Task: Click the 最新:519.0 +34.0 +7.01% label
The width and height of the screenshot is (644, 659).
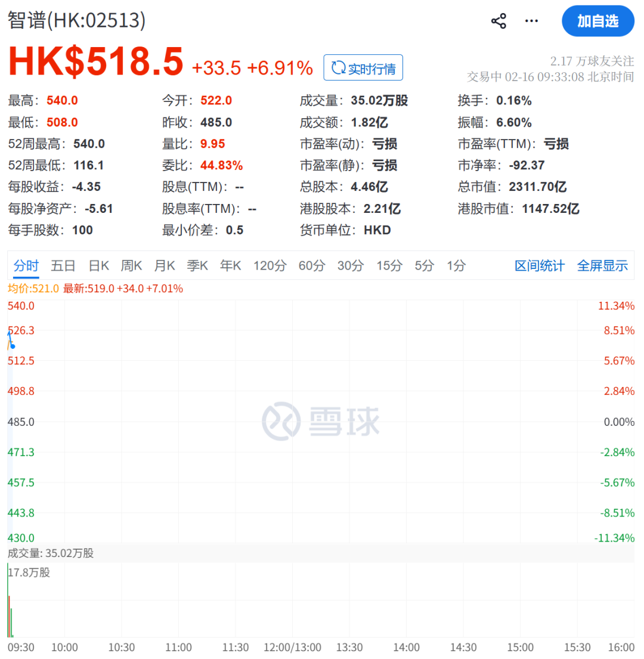Action: [123, 289]
